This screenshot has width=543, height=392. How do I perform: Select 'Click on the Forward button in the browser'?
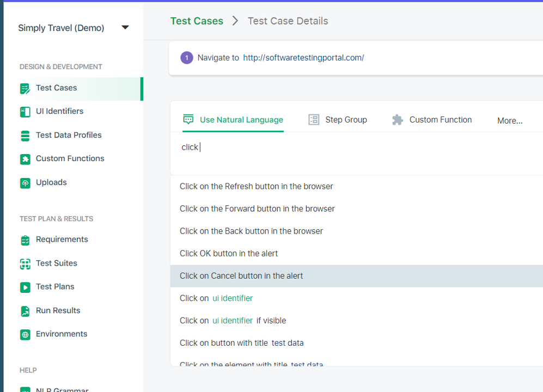[x=357, y=209]
